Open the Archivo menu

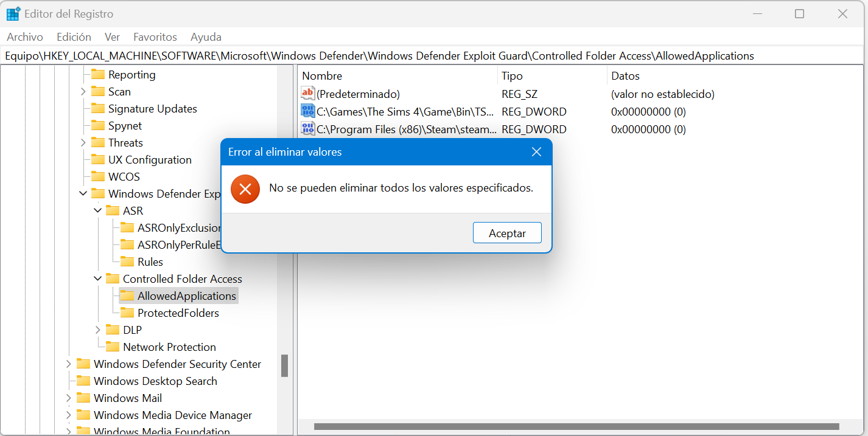(25, 37)
